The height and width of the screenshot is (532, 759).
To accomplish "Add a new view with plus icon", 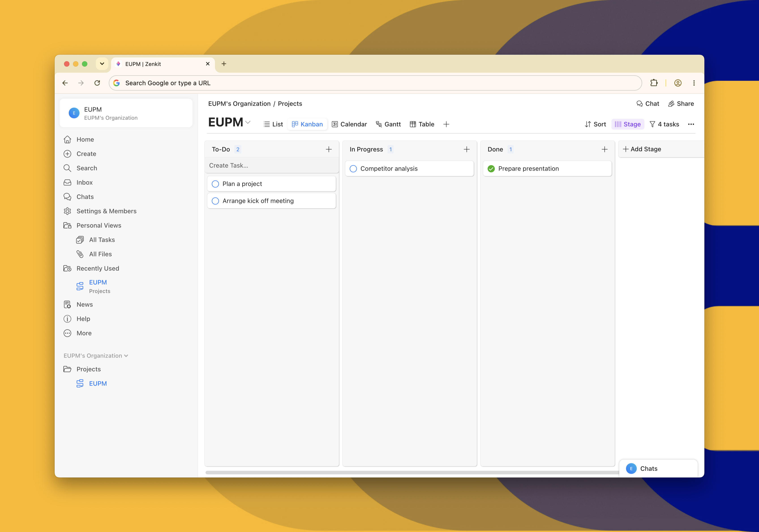I will [x=446, y=124].
